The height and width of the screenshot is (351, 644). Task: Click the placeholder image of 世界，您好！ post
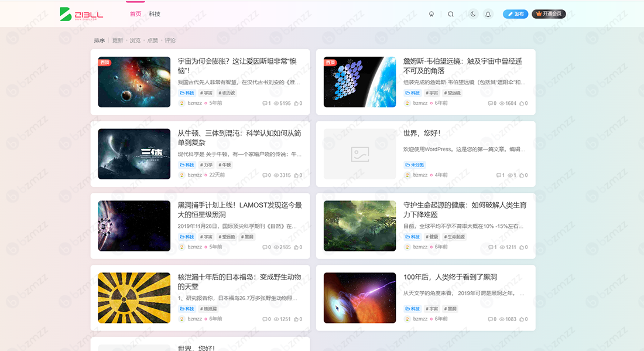(x=360, y=154)
